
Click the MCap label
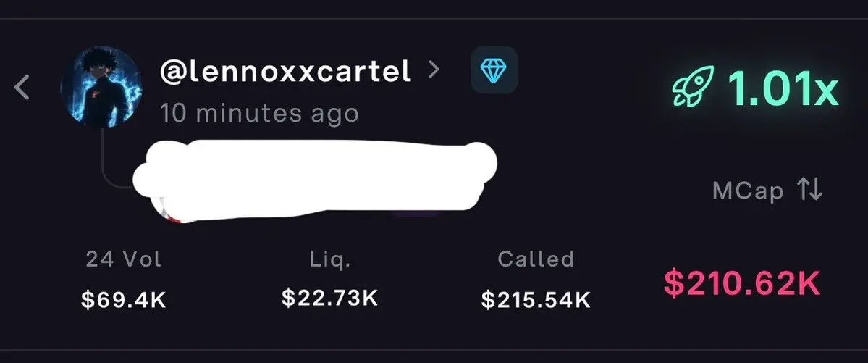[748, 191]
